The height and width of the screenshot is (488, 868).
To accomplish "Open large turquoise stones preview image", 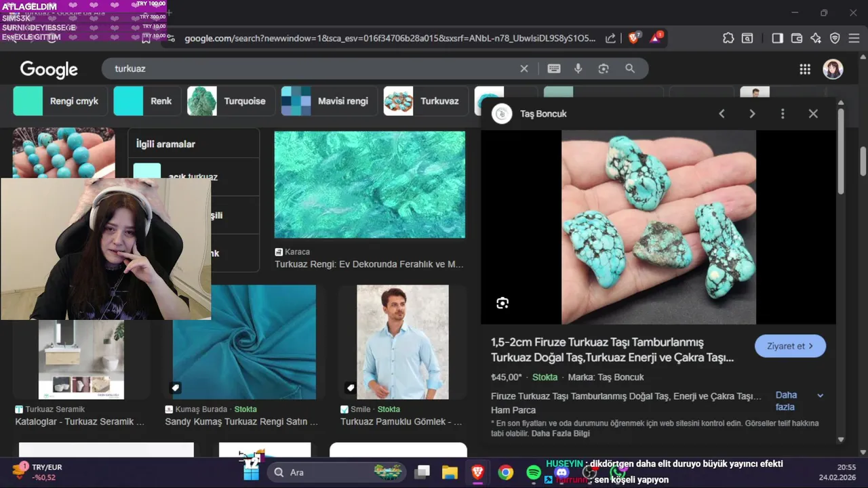I will pos(658,227).
